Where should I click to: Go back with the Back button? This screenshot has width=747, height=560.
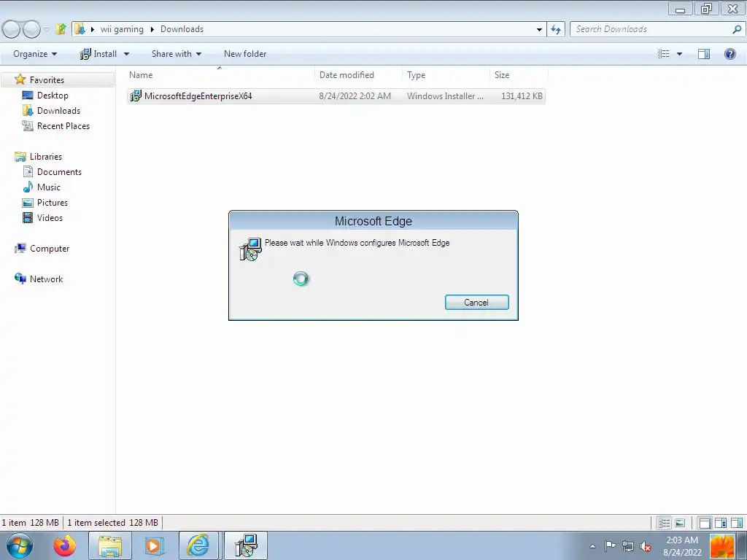click(x=11, y=29)
